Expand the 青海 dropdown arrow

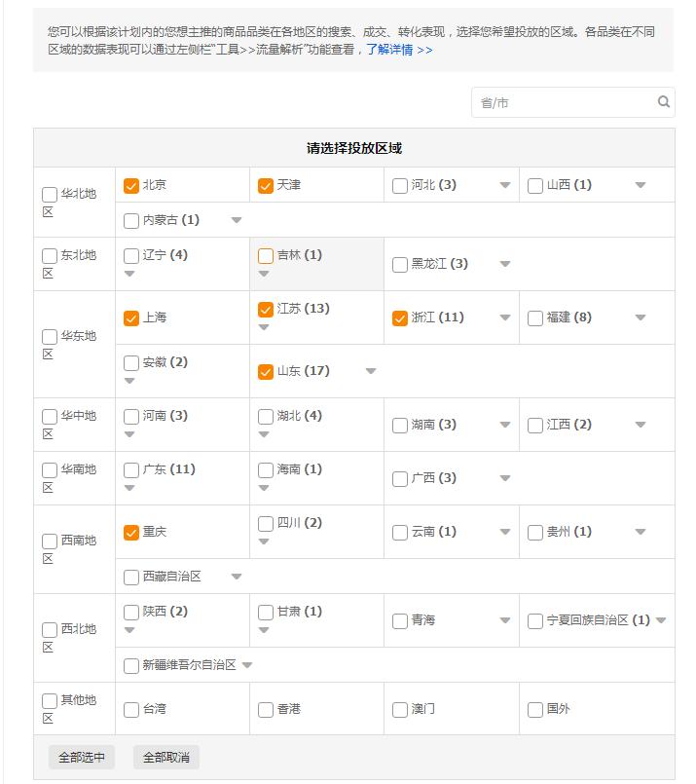pos(505,620)
